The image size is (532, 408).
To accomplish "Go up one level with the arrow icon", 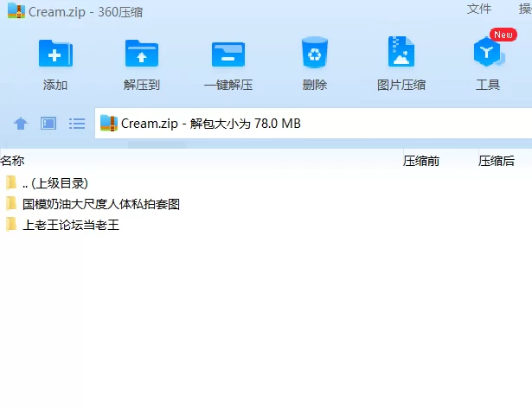I will pos(21,123).
